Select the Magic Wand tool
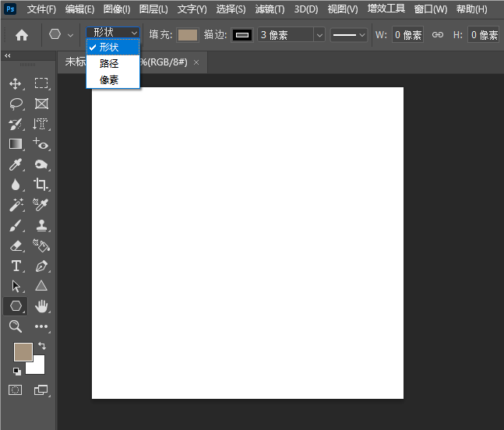The height and width of the screenshot is (430, 504). 16,205
